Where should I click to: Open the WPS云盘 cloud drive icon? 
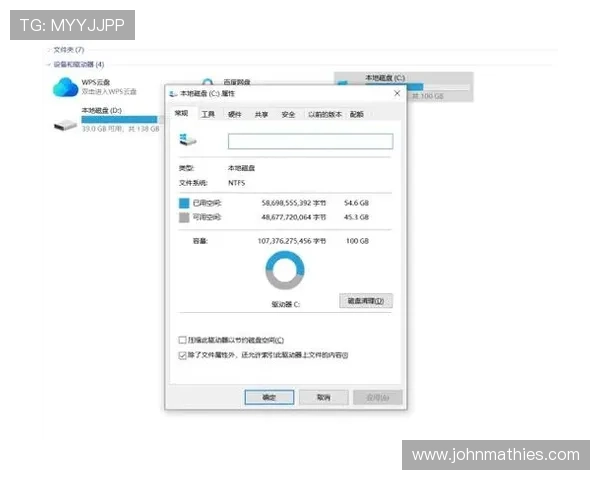[x=65, y=87]
